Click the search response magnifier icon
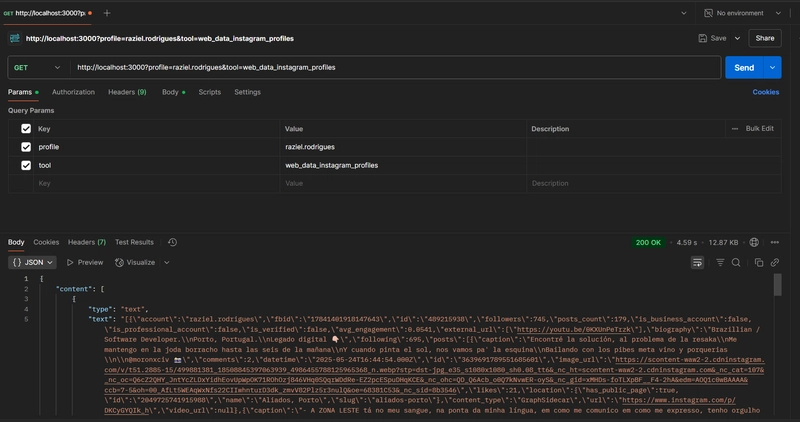 pos(736,262)
